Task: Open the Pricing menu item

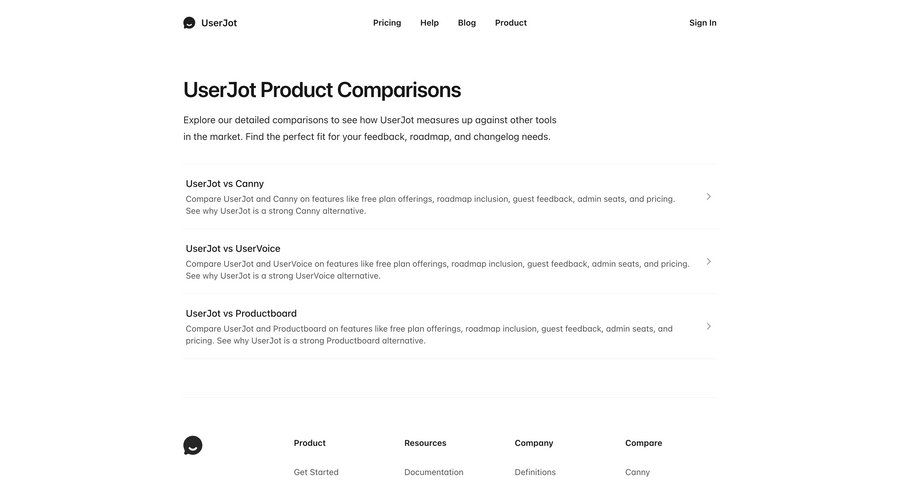Action: coord(387,23)
